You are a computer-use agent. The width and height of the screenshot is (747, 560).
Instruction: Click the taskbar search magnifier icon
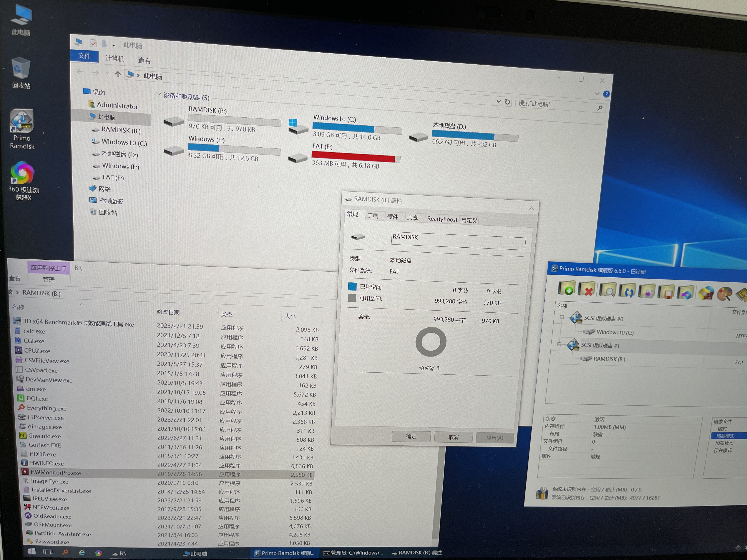coord(65,552)
